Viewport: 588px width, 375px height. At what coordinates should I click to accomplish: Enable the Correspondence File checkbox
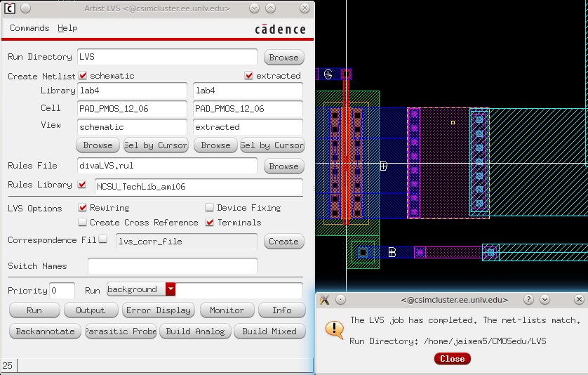click(x=102, y=239)
